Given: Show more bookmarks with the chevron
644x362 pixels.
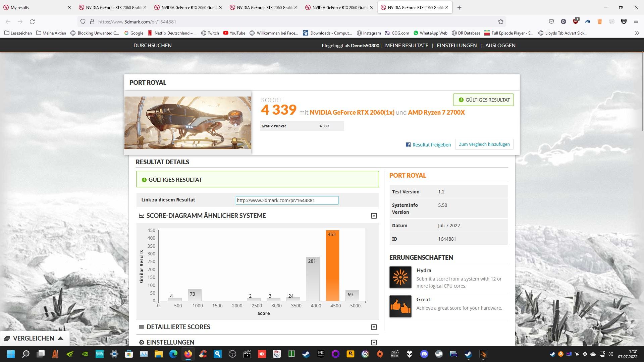Looking at the screenshot, I should point(637,33).
